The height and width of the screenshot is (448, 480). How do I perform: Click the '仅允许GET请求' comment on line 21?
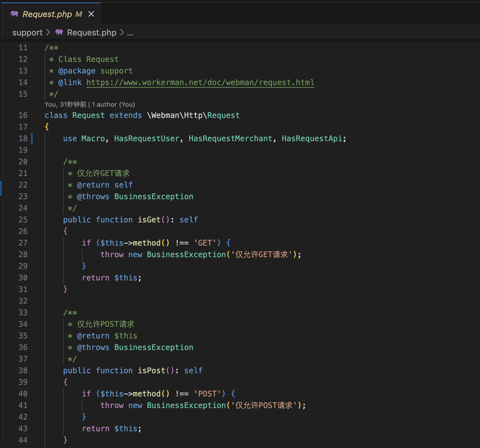point(103,173)
